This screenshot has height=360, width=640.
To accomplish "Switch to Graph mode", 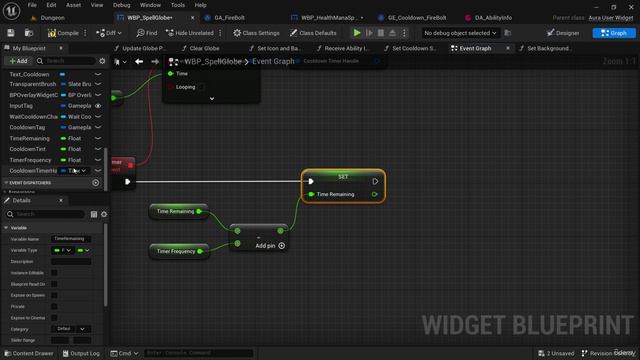I will 614,33.
